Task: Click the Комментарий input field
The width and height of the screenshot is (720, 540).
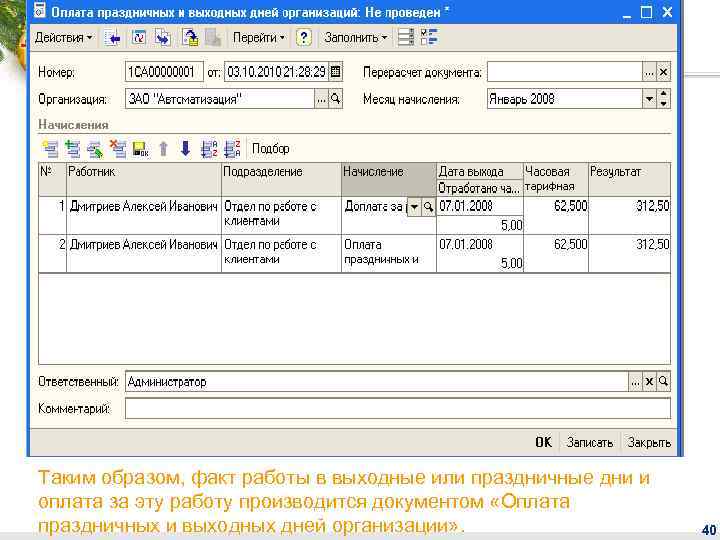Action: pos(398,409)
